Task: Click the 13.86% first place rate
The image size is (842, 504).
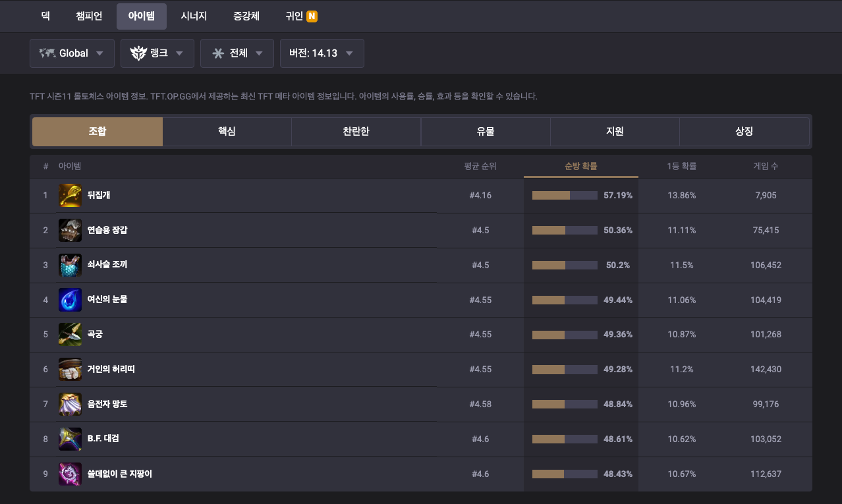Action: pyautogui.click(x=681, y=196)
